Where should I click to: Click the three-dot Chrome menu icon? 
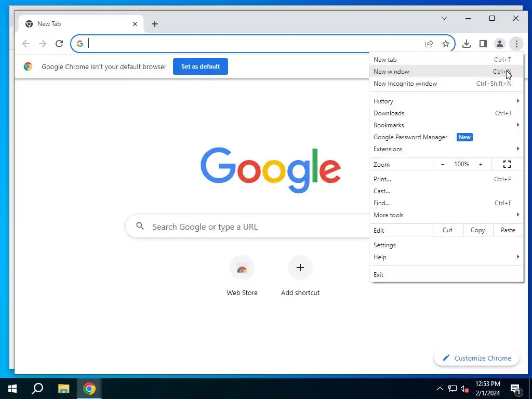coord(516,44)
